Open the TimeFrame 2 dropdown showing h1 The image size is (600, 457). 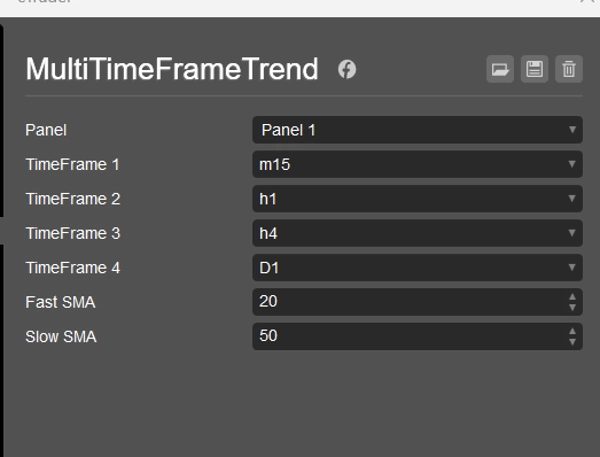pyautogui.click(x=417, y=198)
